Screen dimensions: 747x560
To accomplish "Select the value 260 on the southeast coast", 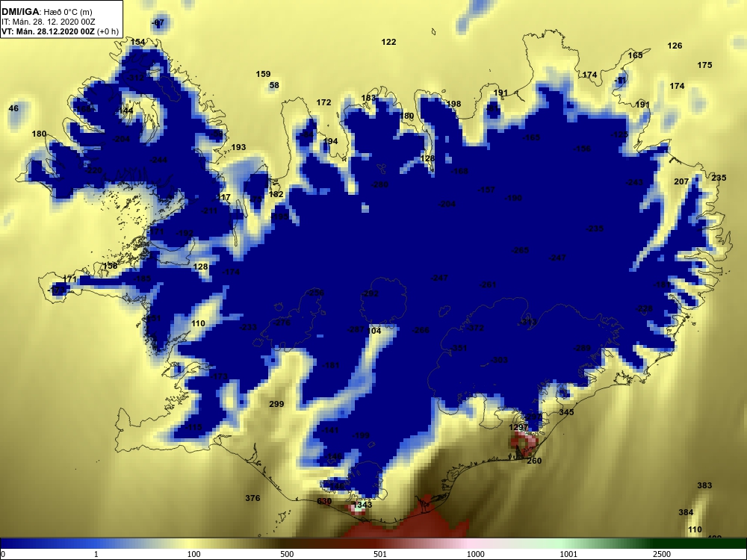I will (x=534, y=461).
